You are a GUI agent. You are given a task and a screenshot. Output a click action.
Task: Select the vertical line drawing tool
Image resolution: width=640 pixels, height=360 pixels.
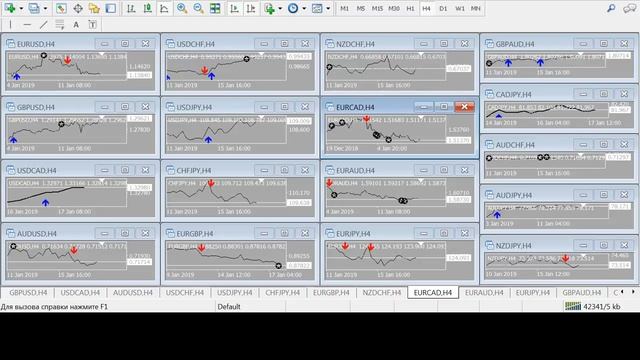pos(11,25)
